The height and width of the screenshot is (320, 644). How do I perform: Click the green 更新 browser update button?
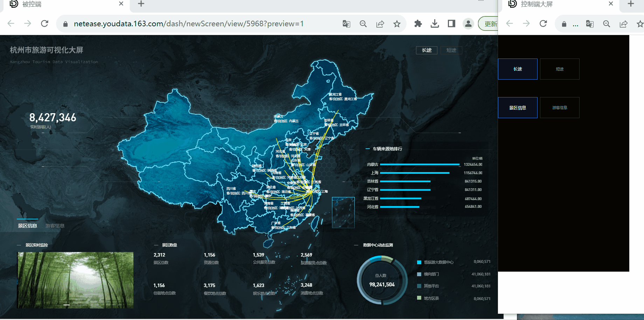point(489,24)
